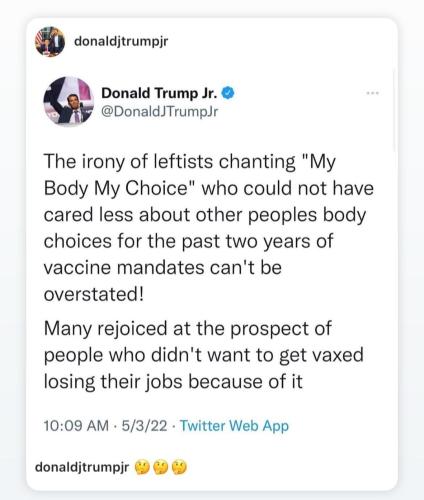The image size is (424, 500).
Task: Click the 10:09 AM timestamp
Action: [x=76, y=426]
